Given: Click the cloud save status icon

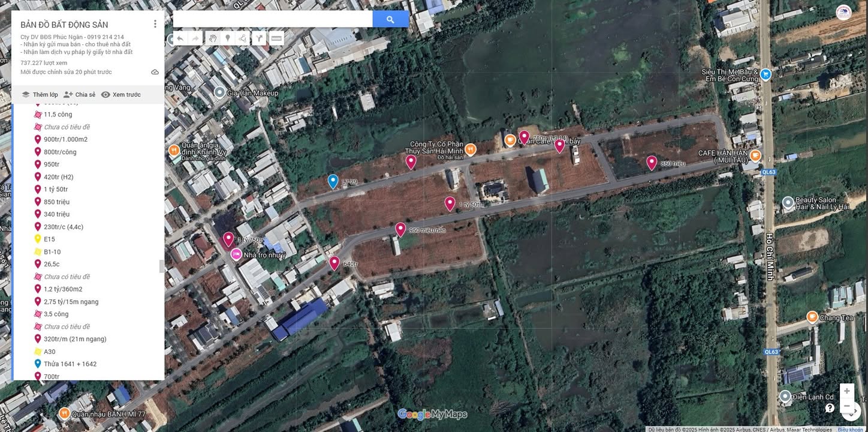Looking at the screenshot, I should tap(155, 71).
